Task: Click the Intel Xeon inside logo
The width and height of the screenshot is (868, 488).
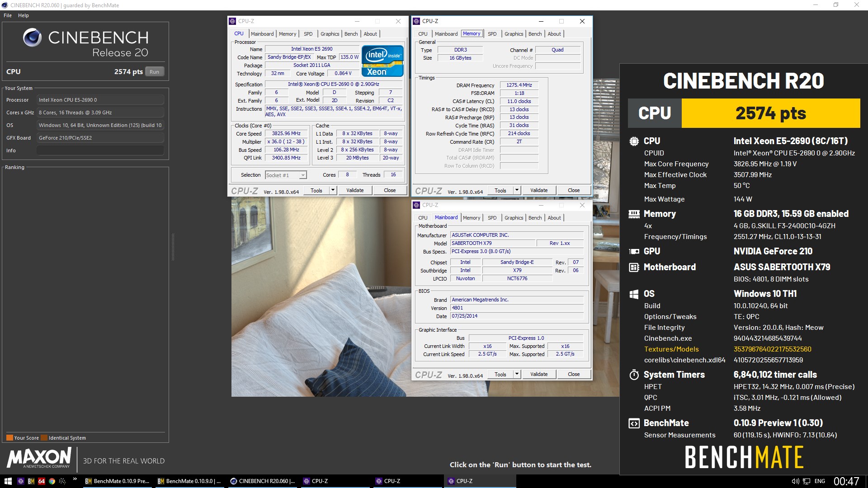Action: click(x=382, y=61)
